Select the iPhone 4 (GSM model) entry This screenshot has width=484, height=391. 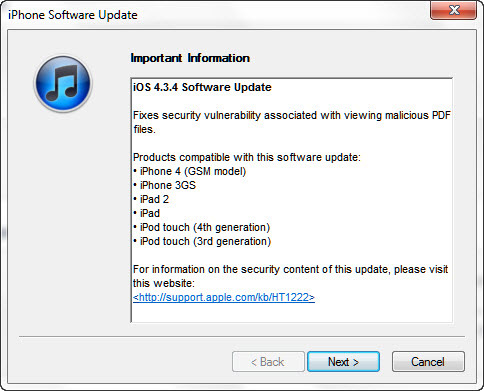190,171
